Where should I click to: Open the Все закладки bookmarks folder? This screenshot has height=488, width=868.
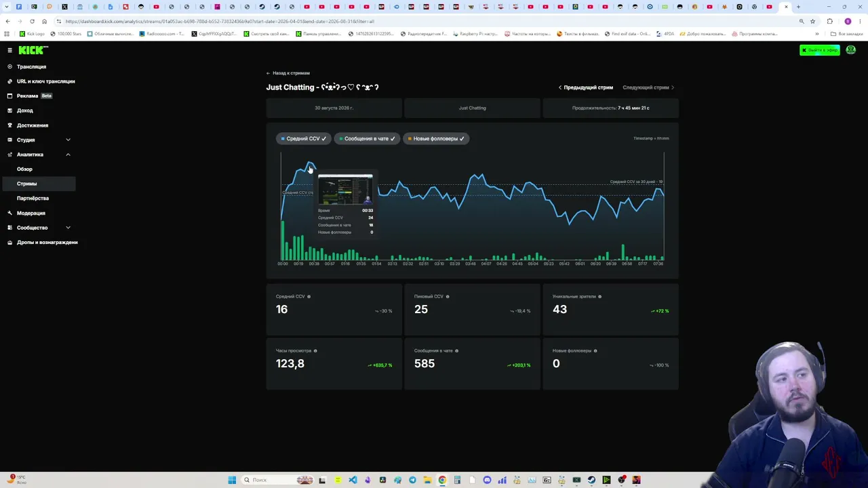point(847,34)
